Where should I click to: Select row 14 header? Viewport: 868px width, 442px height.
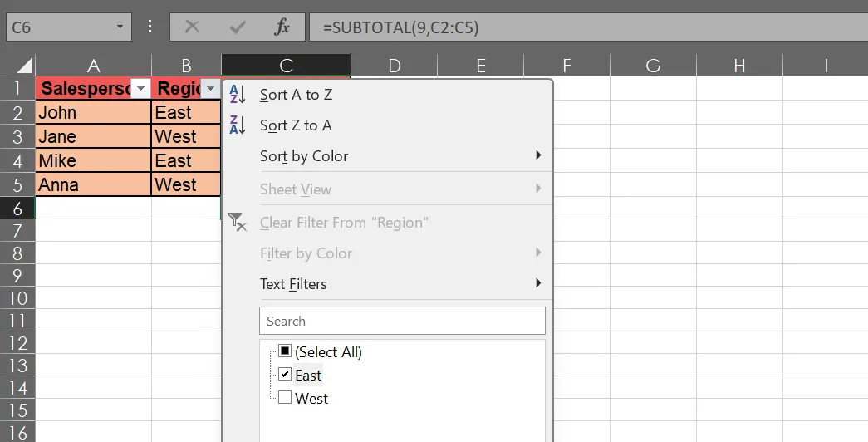tap(17, 388)
